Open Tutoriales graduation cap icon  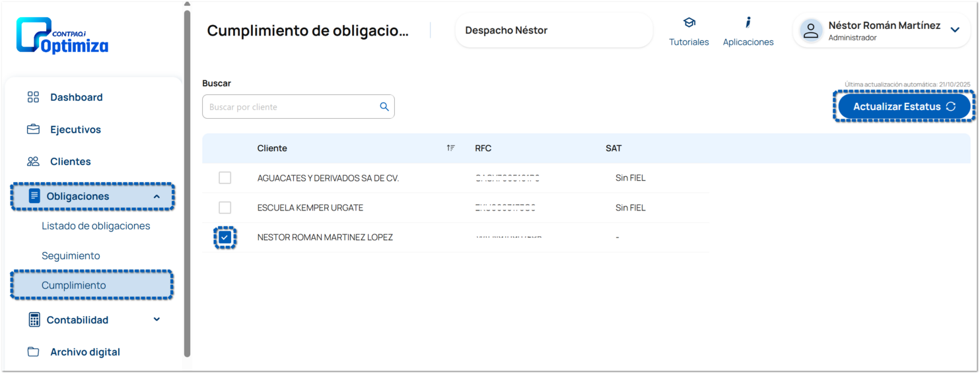689,23
